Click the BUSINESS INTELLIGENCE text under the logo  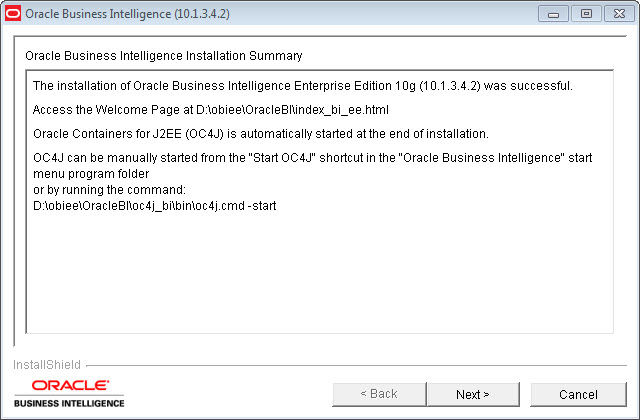(x=69, y=403)
